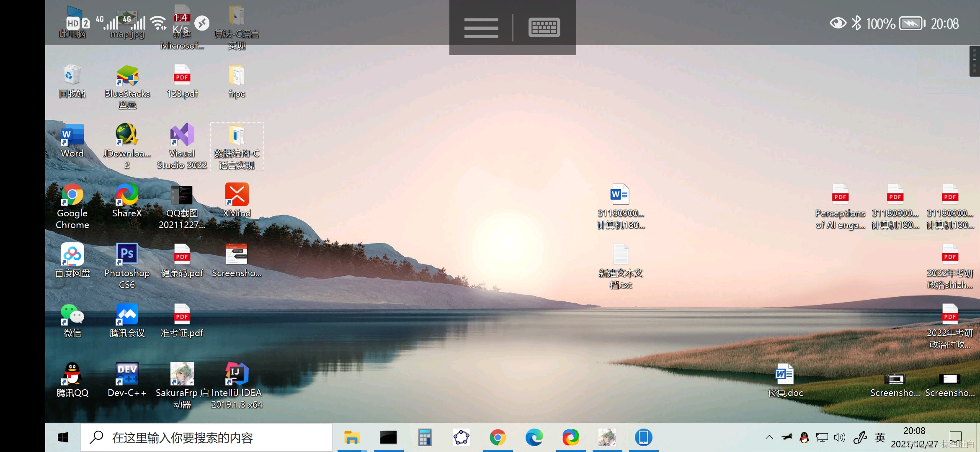Select the 腾讯QQ desktop icon

coord(72,375)
